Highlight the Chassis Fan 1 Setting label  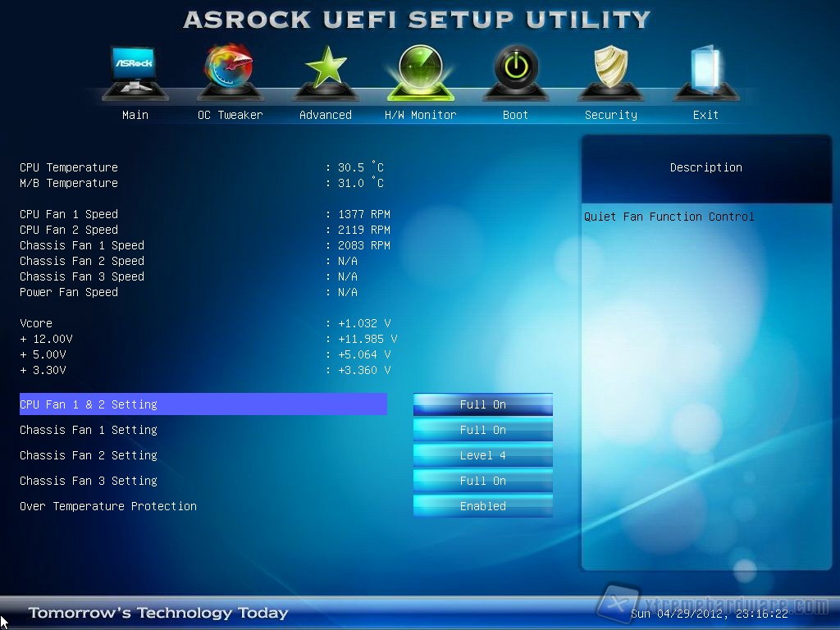[x=89, y=430]
